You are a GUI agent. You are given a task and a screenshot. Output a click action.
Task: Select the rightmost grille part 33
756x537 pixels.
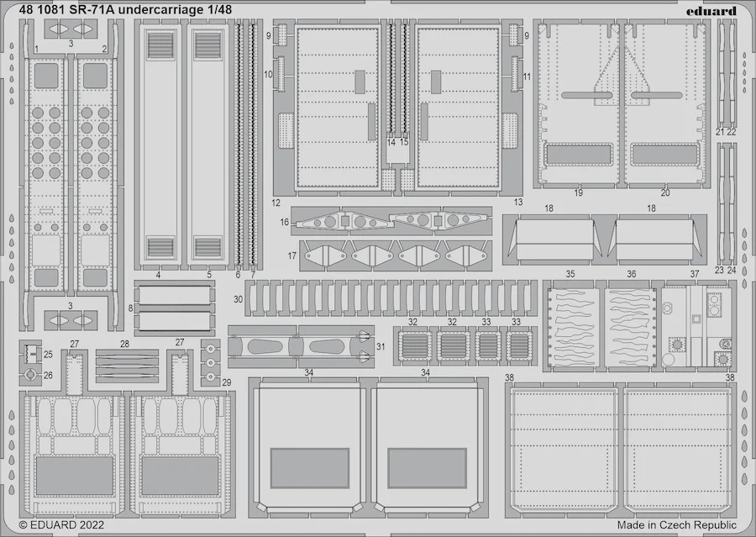(520, 345)
